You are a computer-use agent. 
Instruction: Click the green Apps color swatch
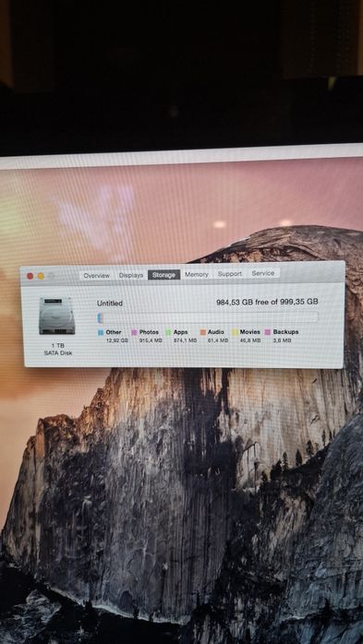tap(168, 332)
